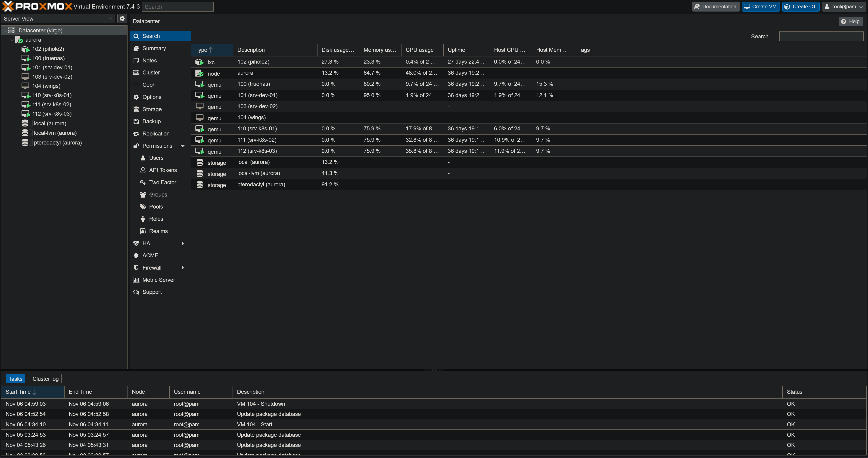This screenshot has height=458, width=868.
Task: Open the Users menu item
Action: [160, 158]
